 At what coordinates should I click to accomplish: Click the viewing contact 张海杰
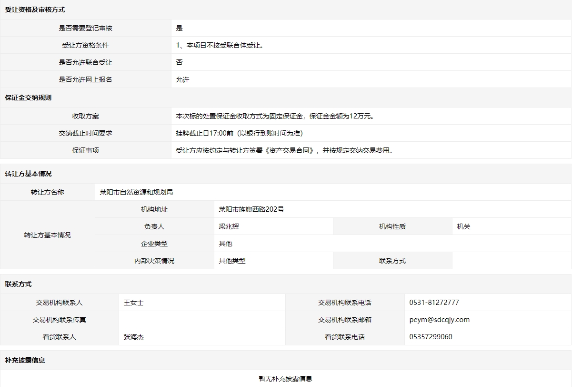tap(133, 337)
